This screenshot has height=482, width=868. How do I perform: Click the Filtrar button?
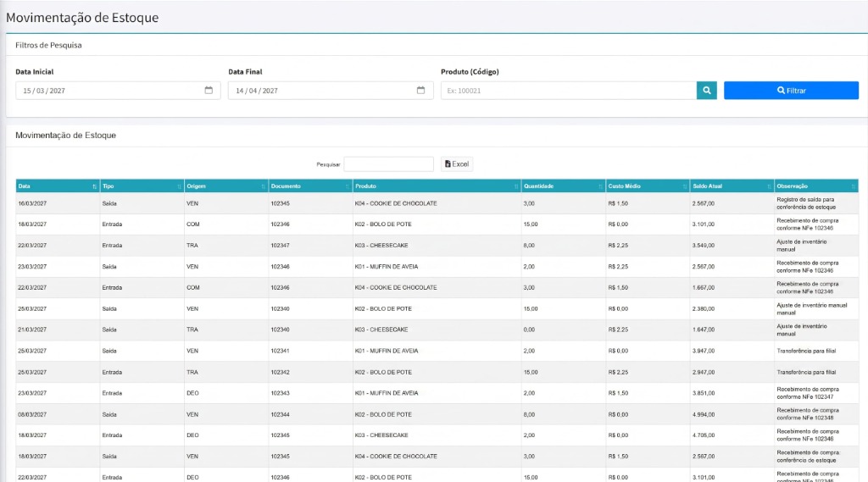[x=791, y=90]
